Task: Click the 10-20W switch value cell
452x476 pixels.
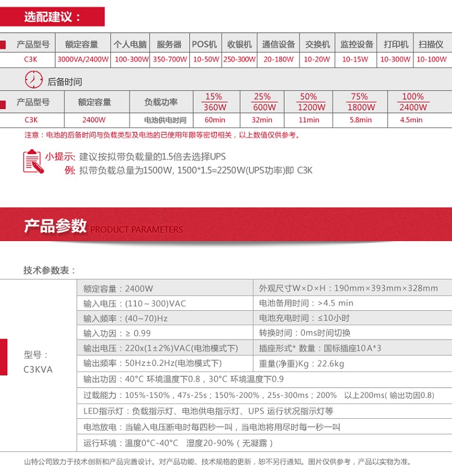Action: tap(317, 60)
